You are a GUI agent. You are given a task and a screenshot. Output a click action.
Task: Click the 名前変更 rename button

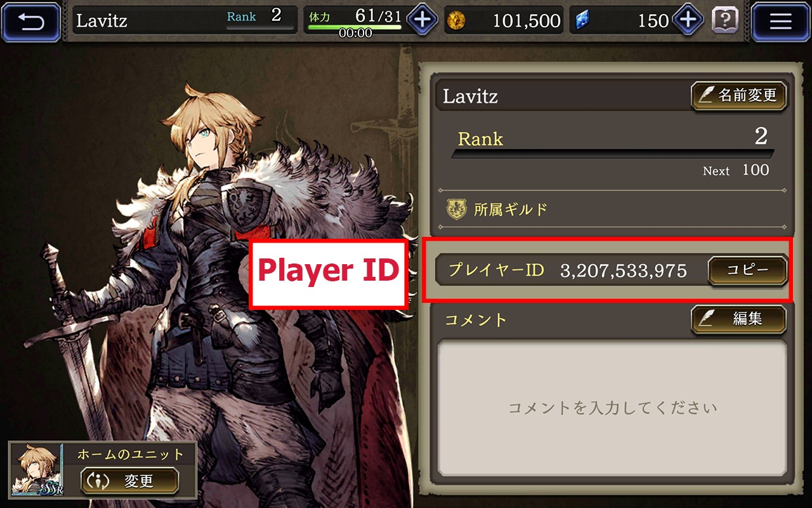tap(739, 96)
